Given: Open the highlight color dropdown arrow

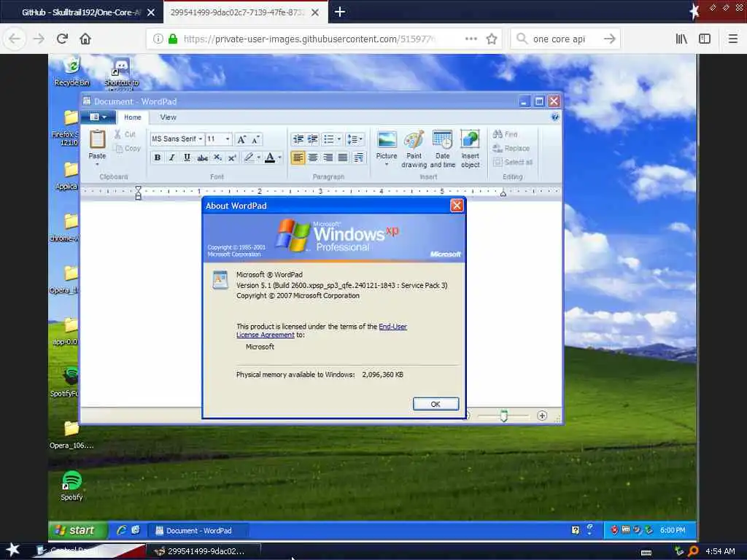Looking at the screenshot, I should click(x=259, y=157).
